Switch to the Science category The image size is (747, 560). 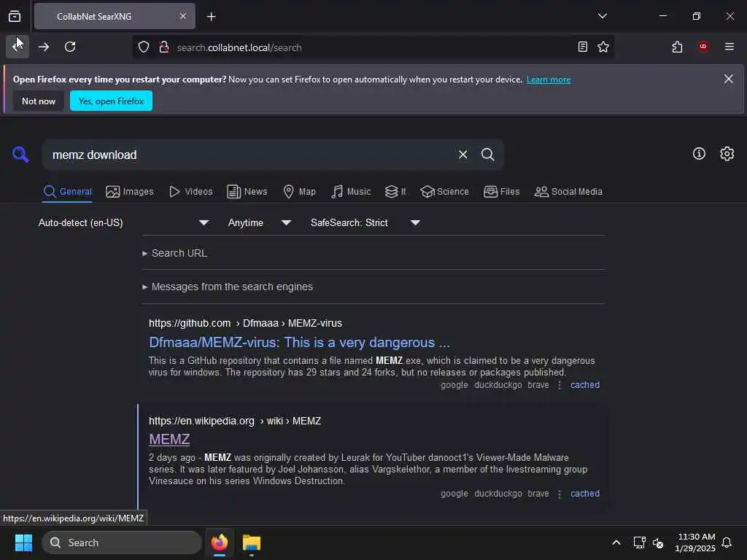444,192
